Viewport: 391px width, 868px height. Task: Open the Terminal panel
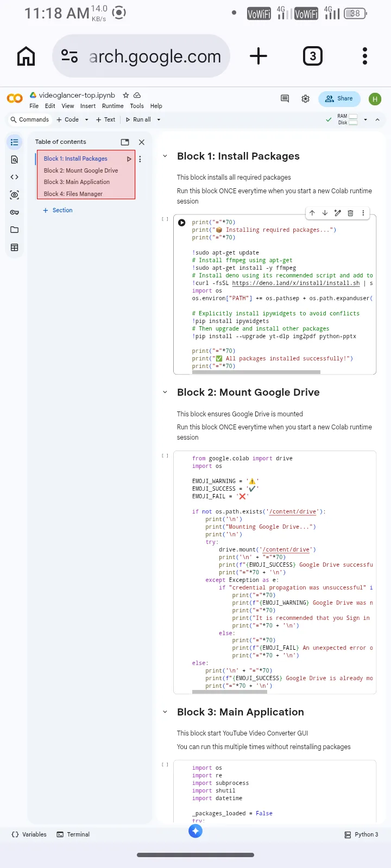point(73,834)
